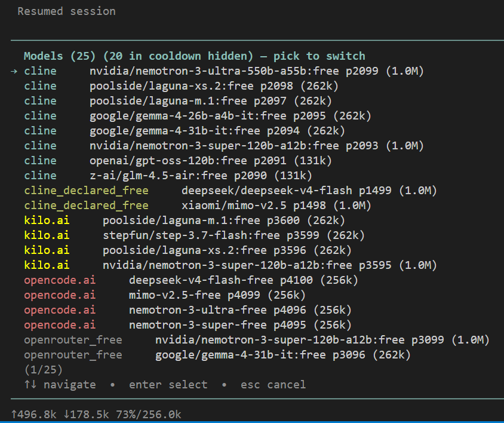Click the enter select hint
The image size is (504, 423).
[168, 385]
